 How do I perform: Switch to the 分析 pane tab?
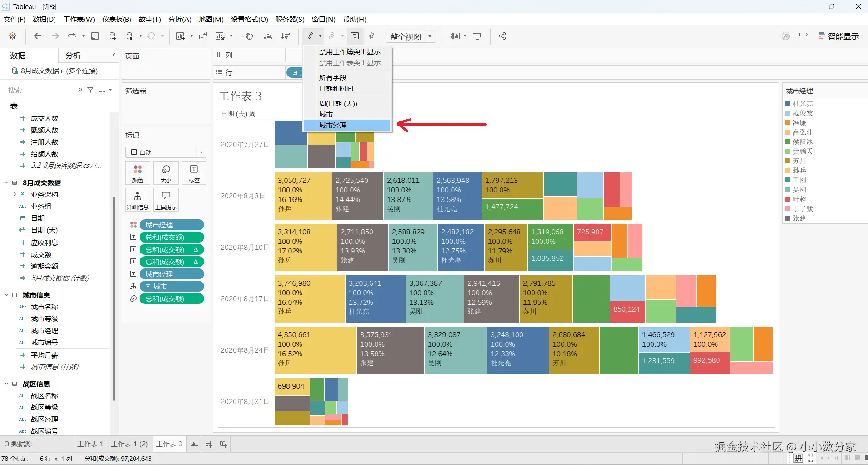[73, 56]
